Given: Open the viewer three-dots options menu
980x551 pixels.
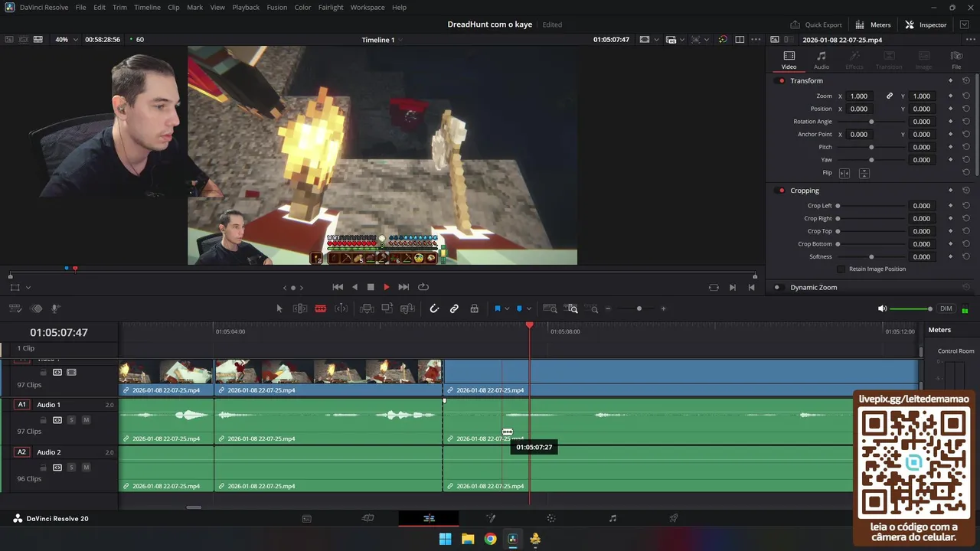Looking at the screenshot, I should [x=756, y=39].
